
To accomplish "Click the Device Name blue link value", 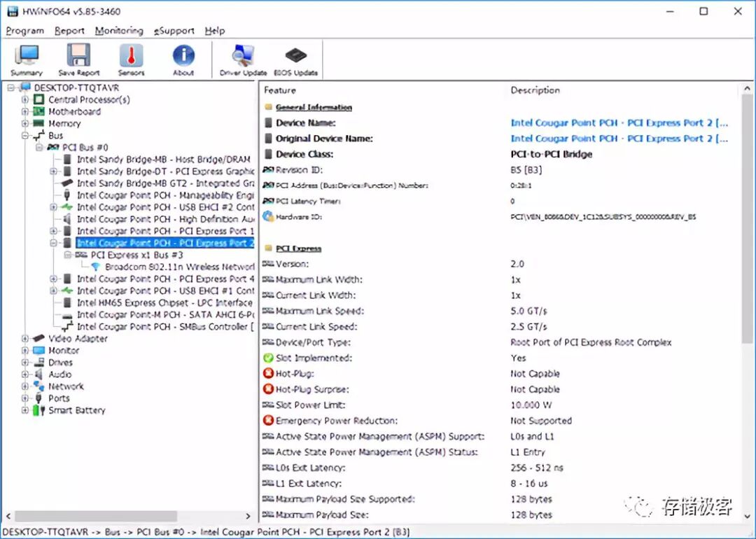I will point(619,123).
